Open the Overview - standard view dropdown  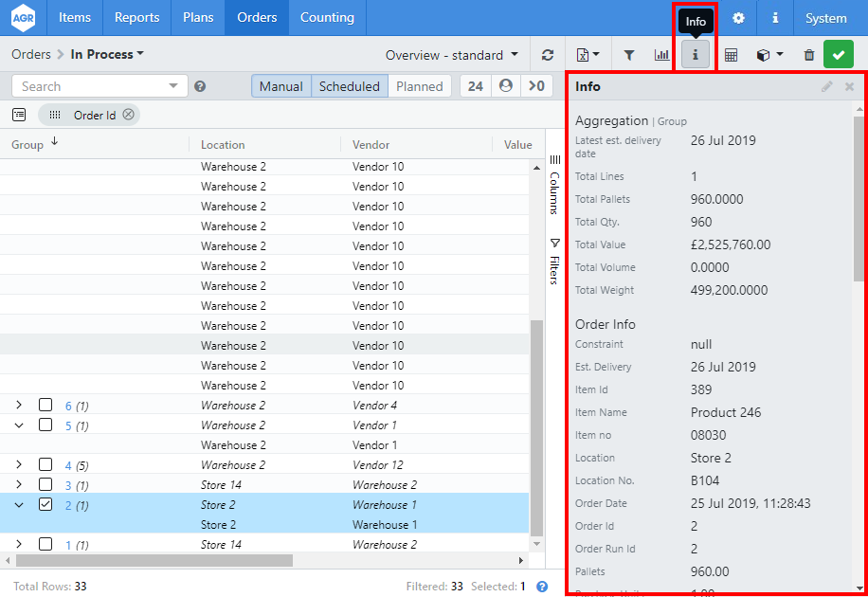pos(452,55)
